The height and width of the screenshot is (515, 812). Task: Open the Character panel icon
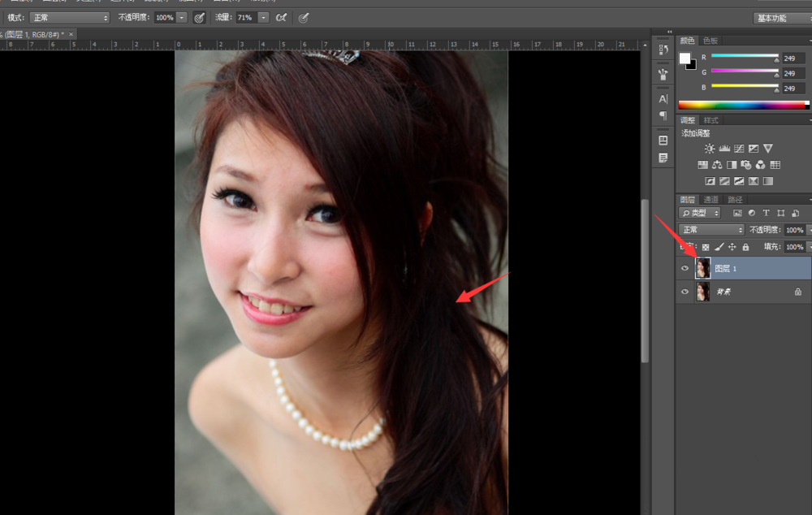(x=663, y=98)
